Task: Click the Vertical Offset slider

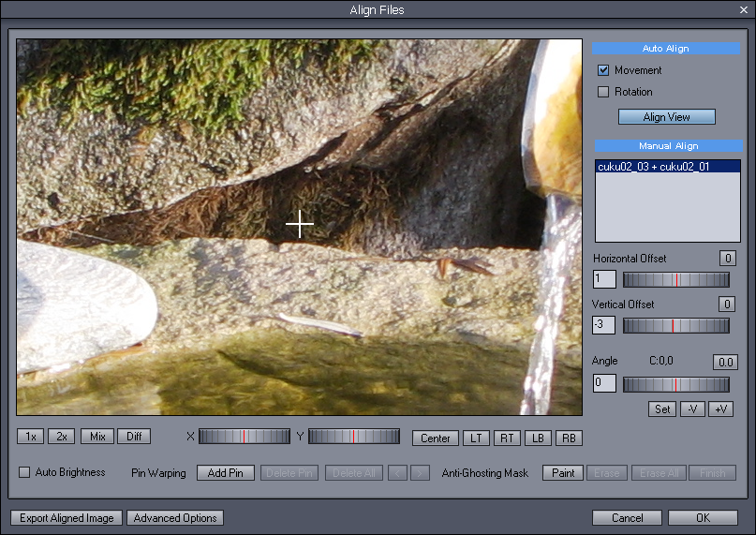Action: click(x=675, y=325)
